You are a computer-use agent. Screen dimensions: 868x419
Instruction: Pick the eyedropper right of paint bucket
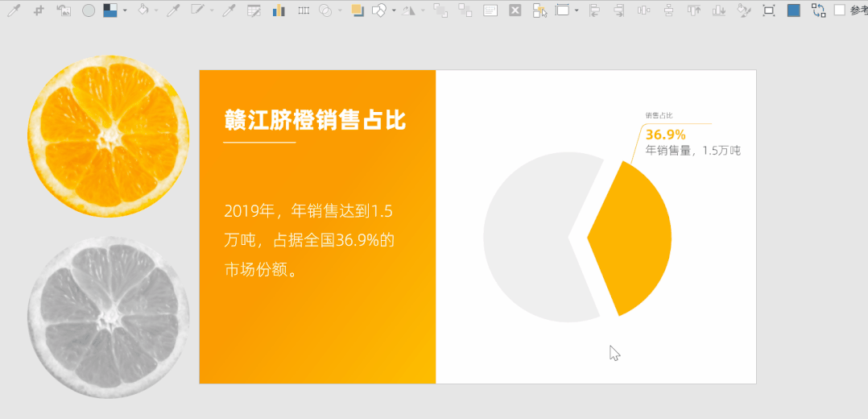tap(173, 10)
